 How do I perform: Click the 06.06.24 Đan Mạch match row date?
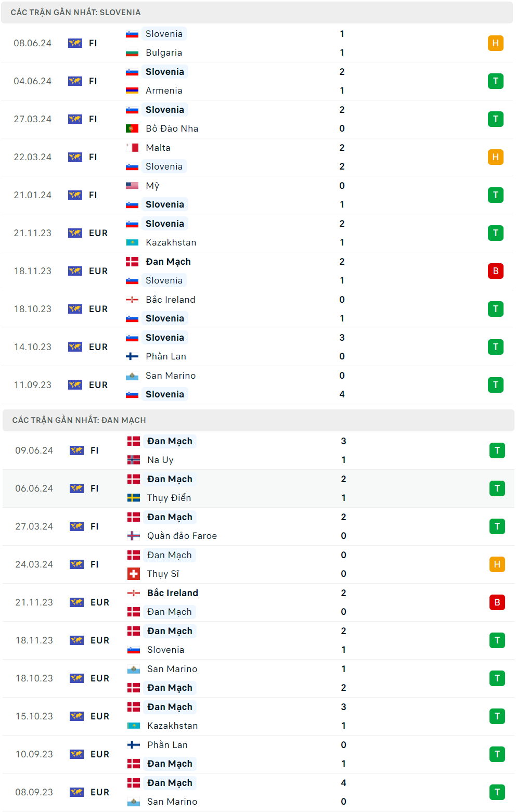(34, 488)
